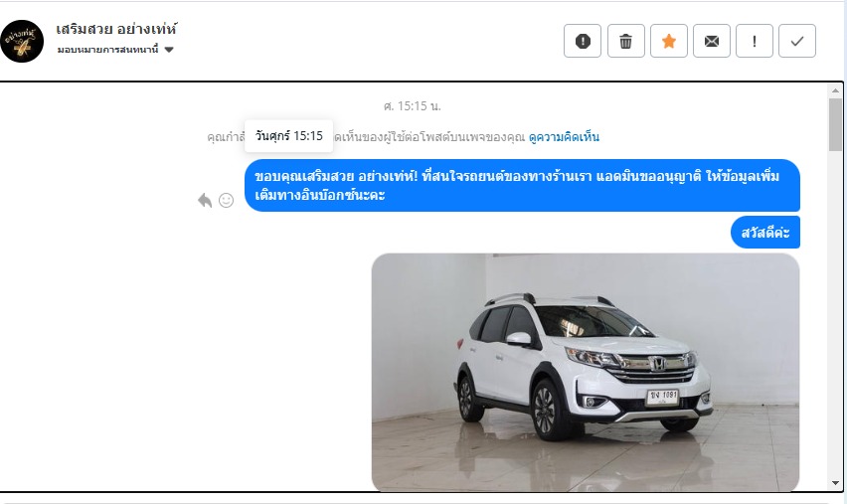
Task: Flag conversation with exclamation mark icon
Action: [755, 41]
